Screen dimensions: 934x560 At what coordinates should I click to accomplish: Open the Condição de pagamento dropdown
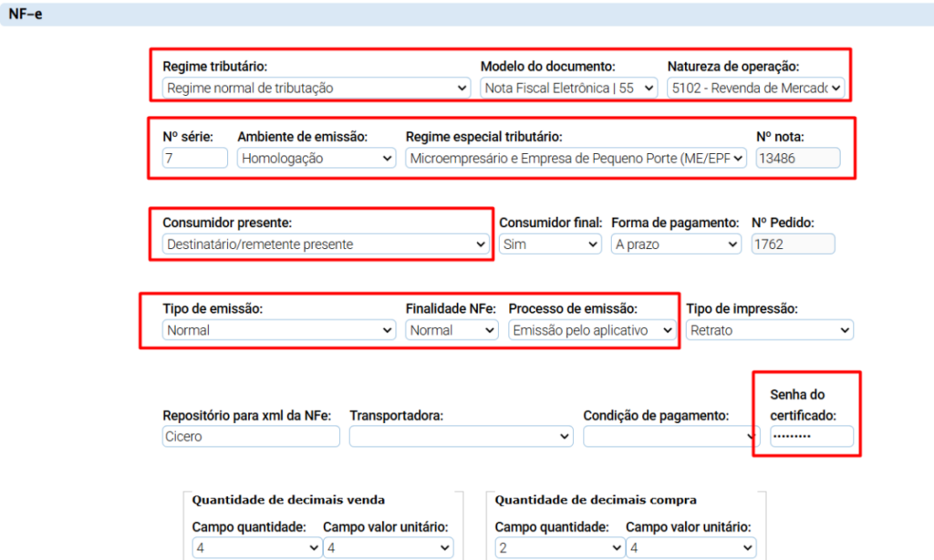pyautogui.click(x=671, y=436)
